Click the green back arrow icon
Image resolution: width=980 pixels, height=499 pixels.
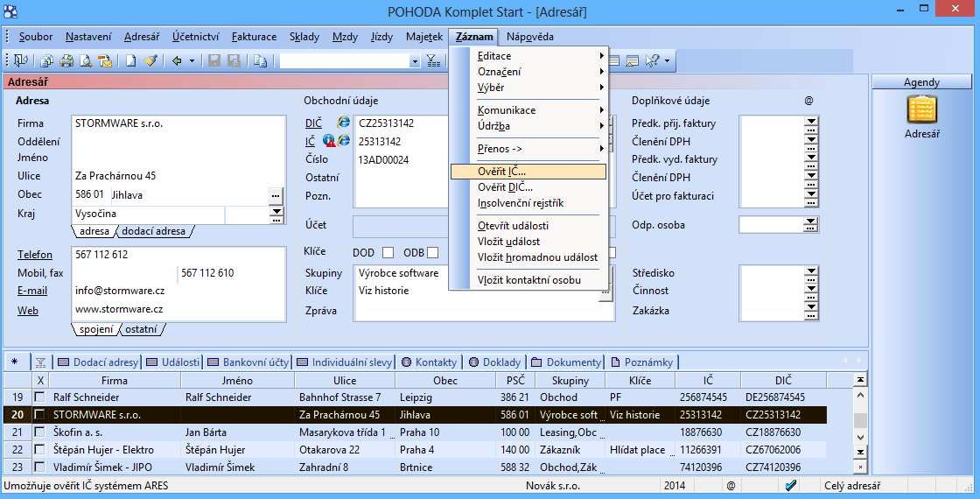click(178, 60)
